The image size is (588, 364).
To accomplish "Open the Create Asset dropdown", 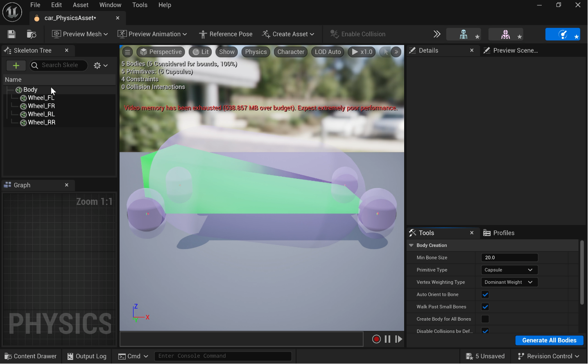I will pos(288,34).
